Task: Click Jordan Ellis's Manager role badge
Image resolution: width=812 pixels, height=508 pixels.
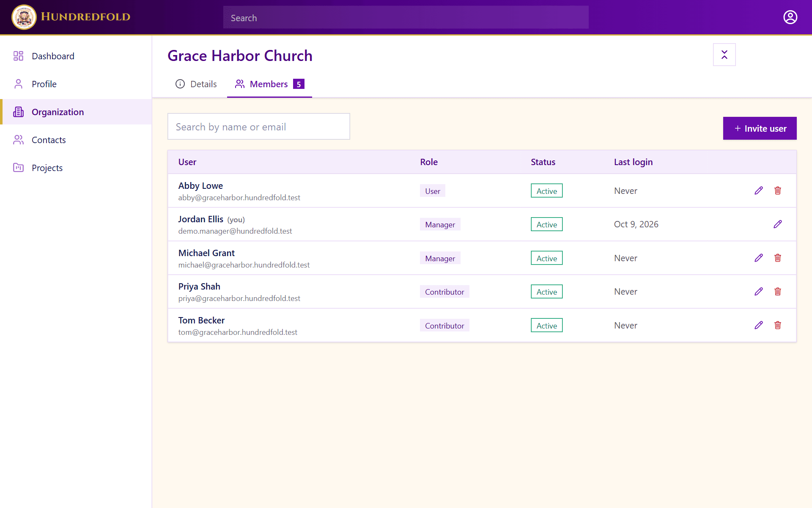Action: tap(440, 224)
